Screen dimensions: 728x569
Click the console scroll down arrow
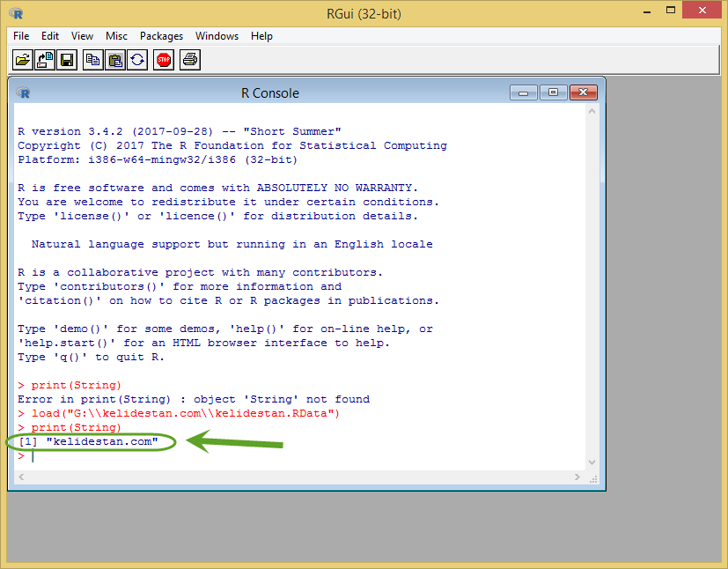pos(592,462)
